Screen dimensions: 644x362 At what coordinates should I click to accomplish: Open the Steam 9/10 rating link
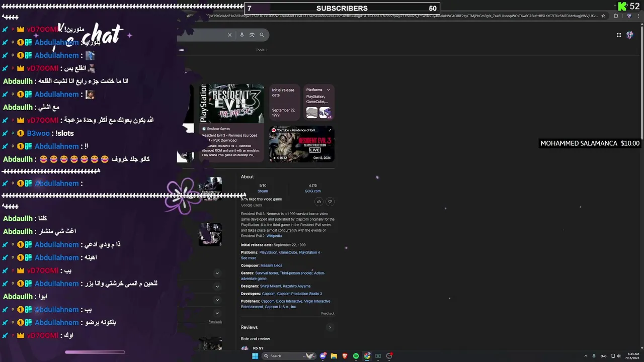coord(263,189)
